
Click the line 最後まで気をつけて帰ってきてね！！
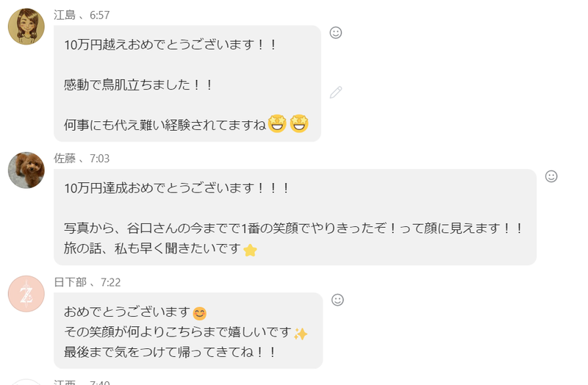170,352
